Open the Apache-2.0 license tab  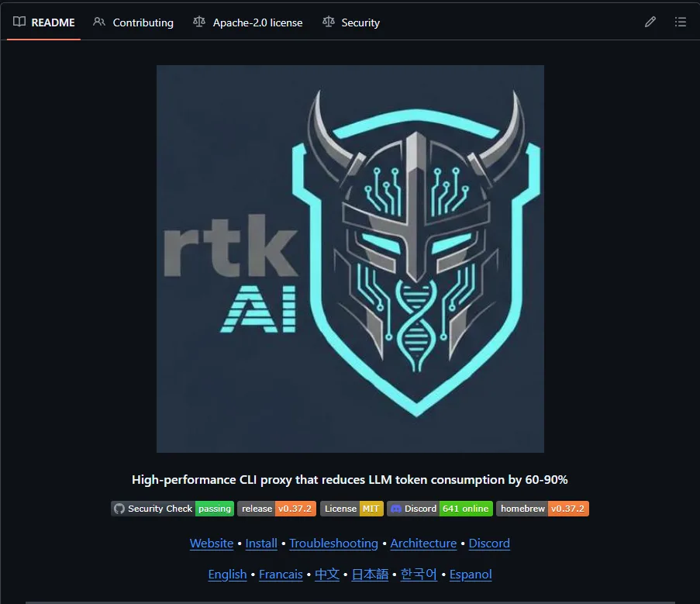(x=248, y=22)
